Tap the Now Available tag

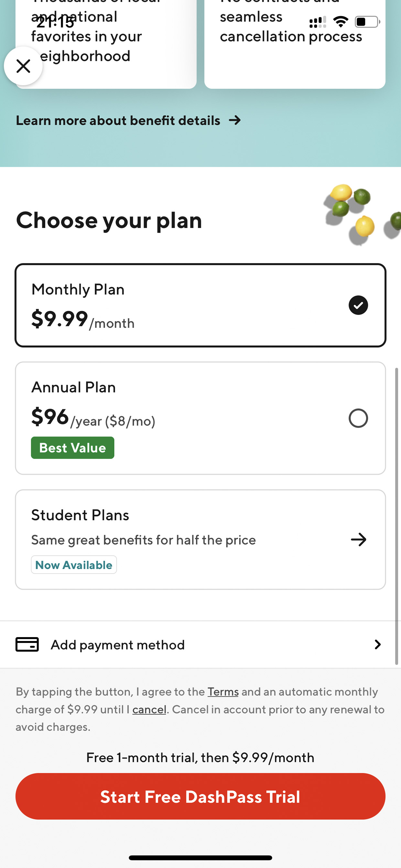click(74, 565)
